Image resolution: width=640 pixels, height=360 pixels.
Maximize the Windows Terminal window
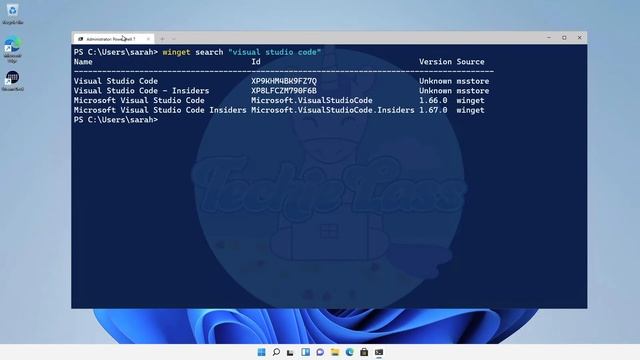(564, 38)
